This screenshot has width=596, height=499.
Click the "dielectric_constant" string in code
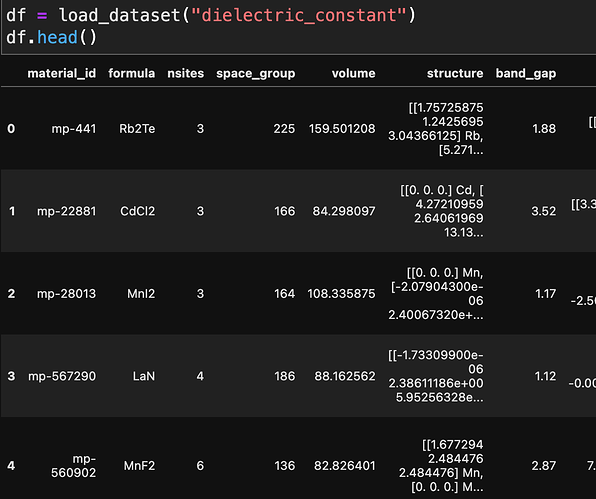[x=299, y=16]
